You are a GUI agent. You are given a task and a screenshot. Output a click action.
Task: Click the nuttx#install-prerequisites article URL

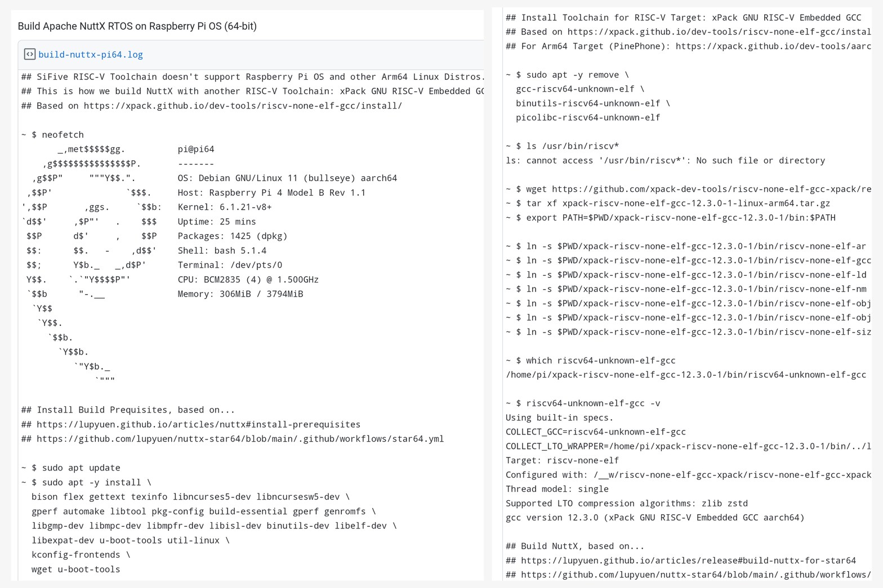coord(198,424)
